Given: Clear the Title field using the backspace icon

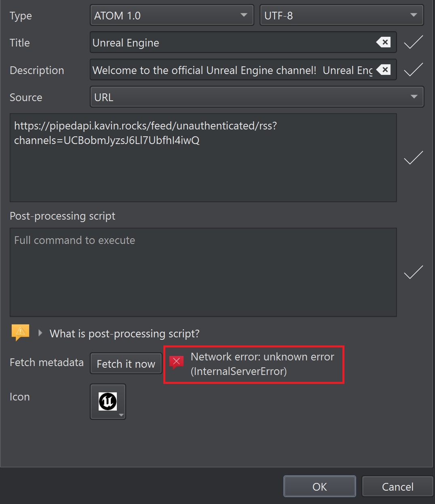Looking at the screenshot, I should point(383,42).
